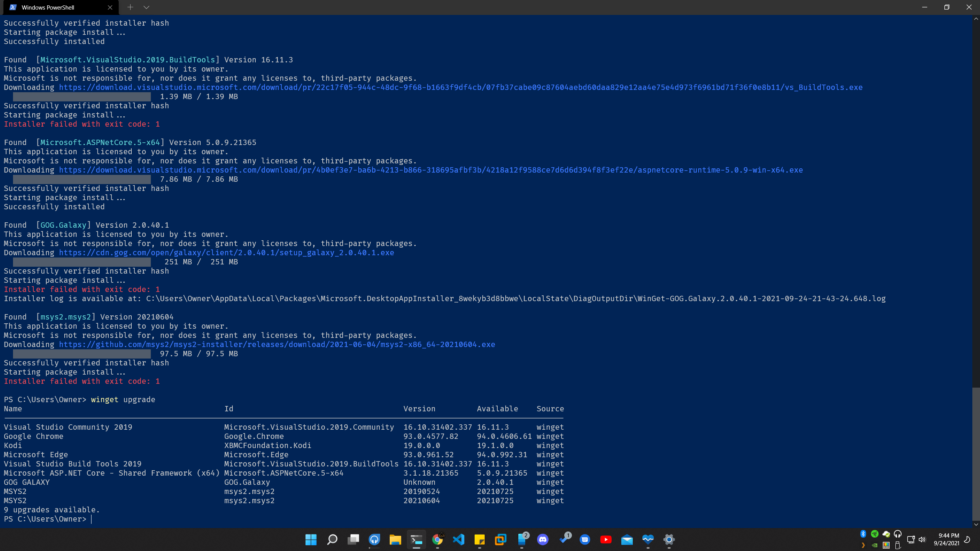This screenshot has width=980, height=551.
Task: Click the Plex tray icon
Action: [863, 545]
